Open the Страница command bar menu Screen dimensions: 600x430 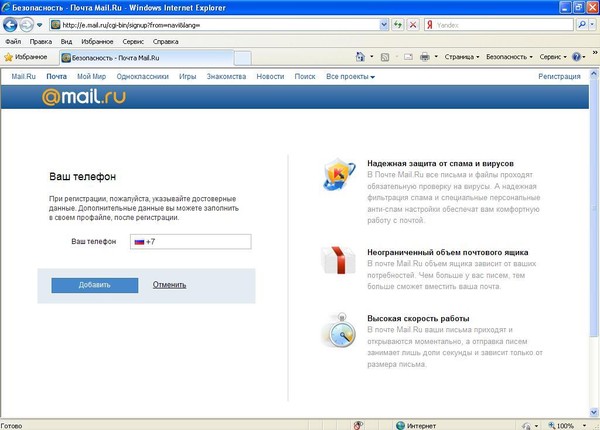pyautogui.click(x=462, y=57)
